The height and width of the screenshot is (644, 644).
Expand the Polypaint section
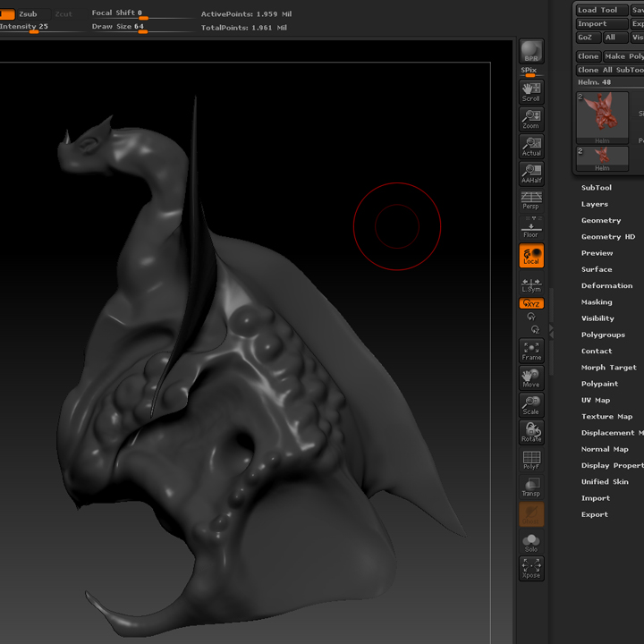(599, 384)
